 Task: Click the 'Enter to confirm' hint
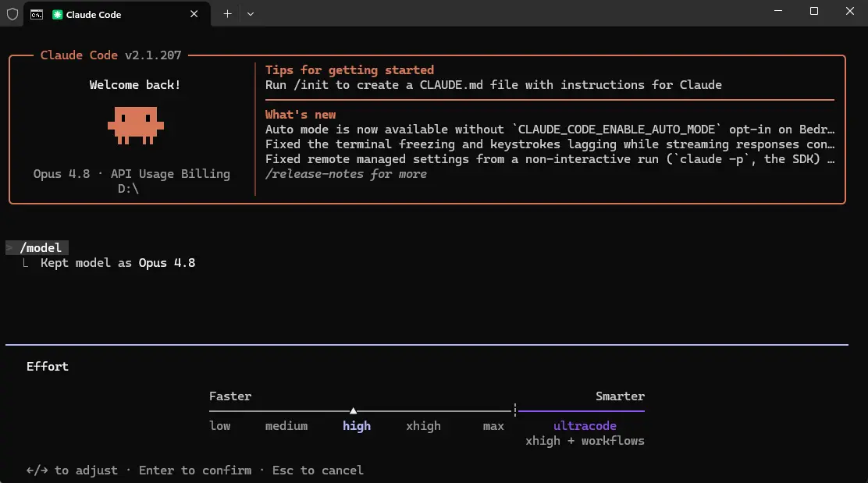click(195, 471)
